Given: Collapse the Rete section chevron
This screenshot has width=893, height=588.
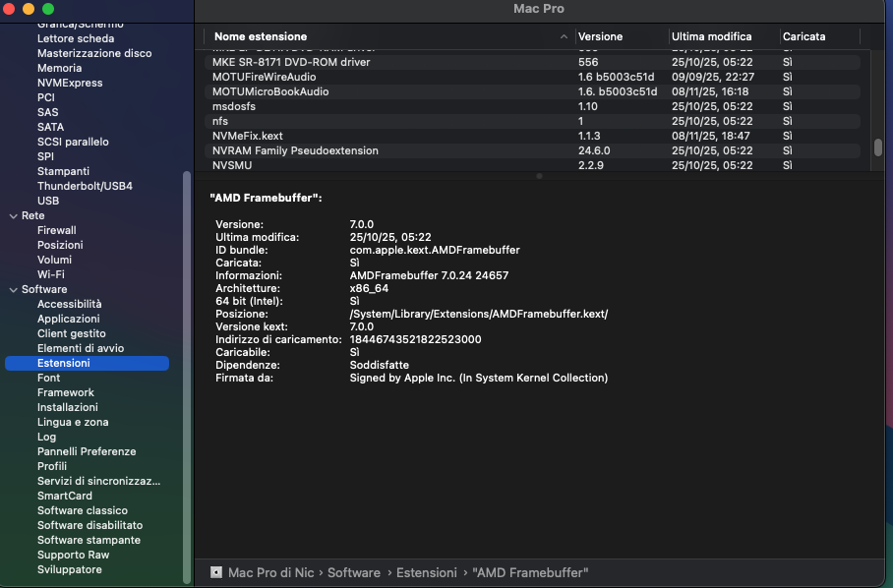Looking at the screenshot, I should click(x=14, y=215).
